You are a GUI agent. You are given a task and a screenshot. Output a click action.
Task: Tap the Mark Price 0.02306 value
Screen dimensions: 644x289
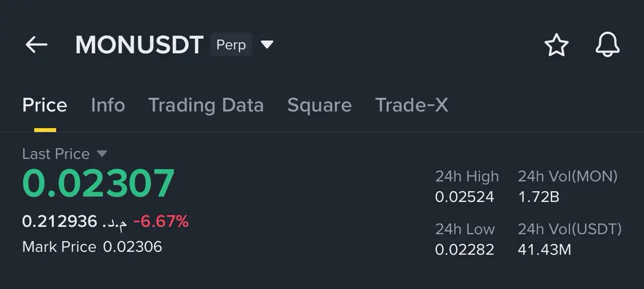[x=132, y=247]
